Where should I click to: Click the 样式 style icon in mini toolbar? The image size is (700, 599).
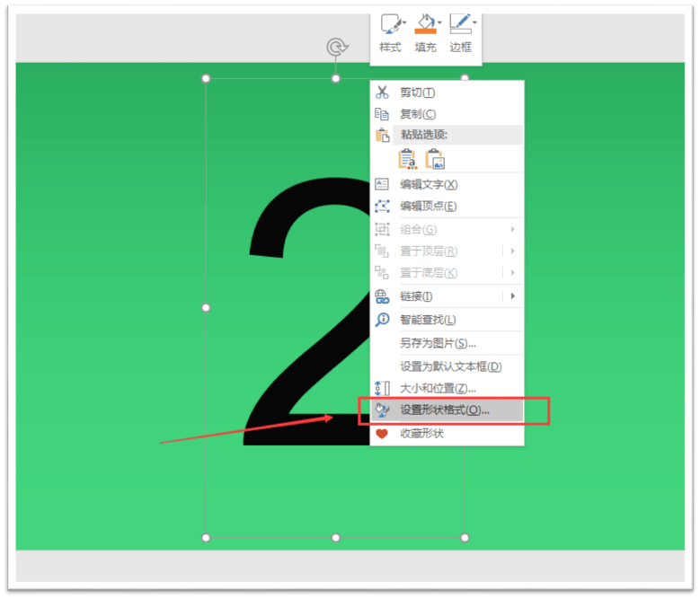390,23
